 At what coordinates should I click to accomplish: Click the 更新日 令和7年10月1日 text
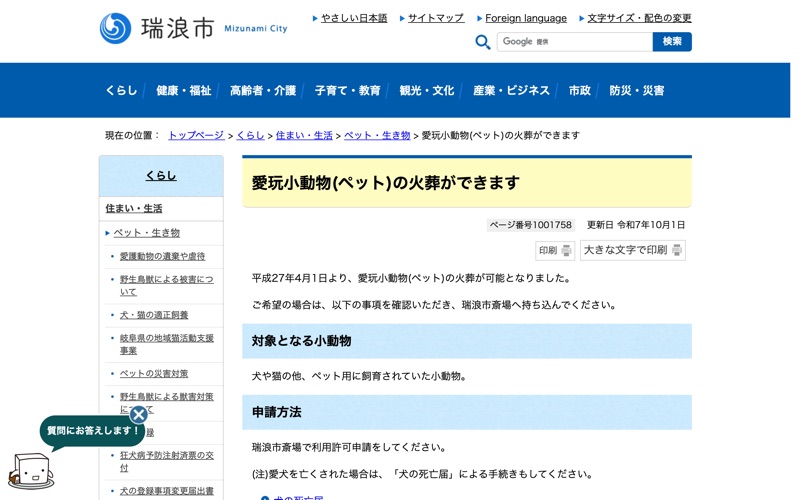(x=636, y=225)
